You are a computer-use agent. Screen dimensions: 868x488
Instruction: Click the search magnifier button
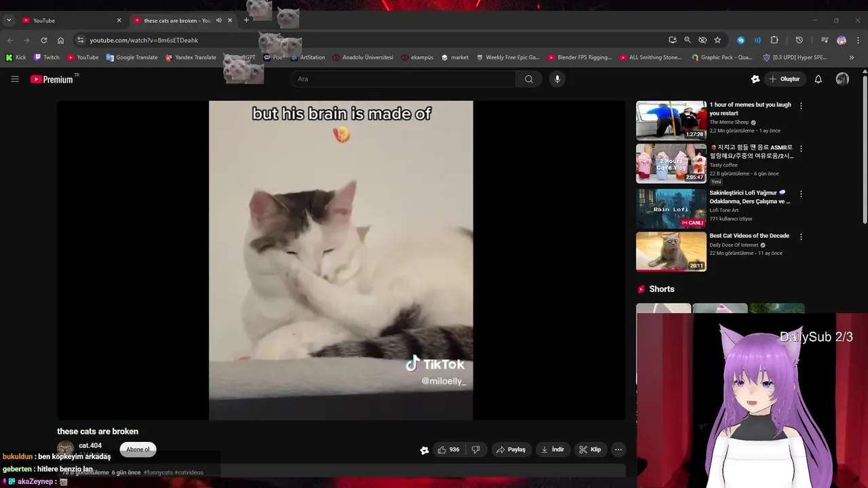coord(529,79)
